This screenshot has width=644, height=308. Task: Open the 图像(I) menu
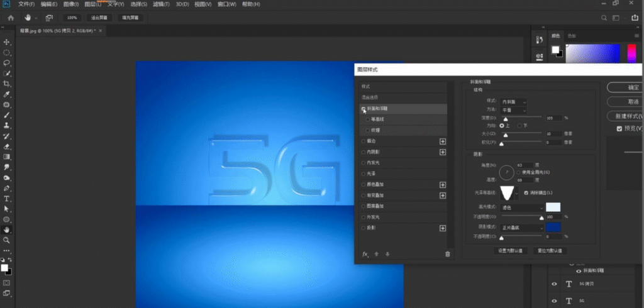pyautogui.click(x=71, y=4)
